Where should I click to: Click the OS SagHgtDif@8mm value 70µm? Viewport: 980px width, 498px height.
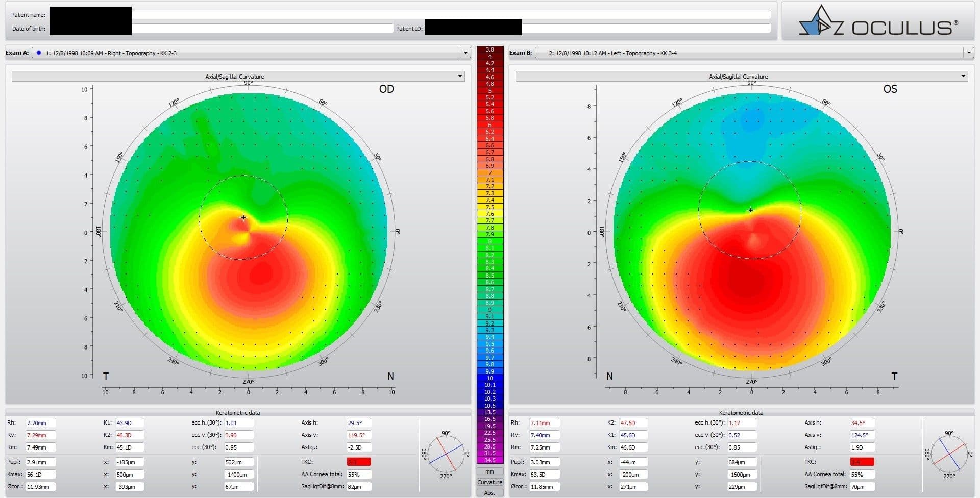point(862,486)
